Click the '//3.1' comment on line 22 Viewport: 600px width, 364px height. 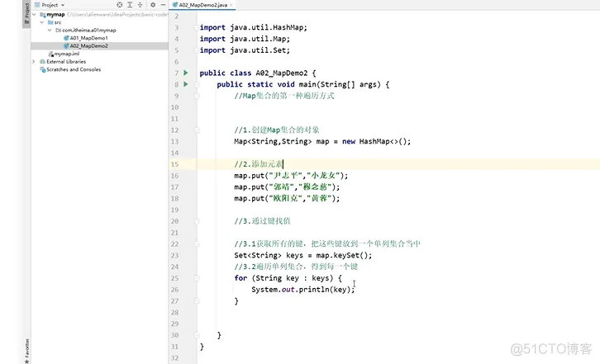[x=327, y=244]
